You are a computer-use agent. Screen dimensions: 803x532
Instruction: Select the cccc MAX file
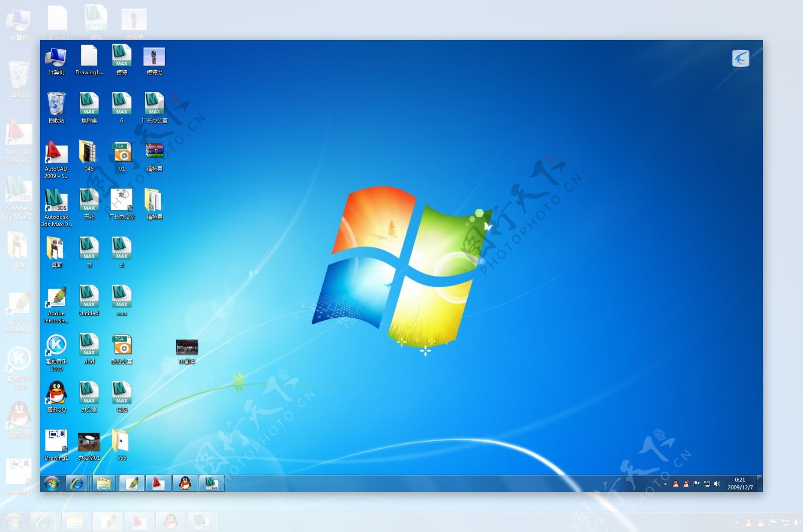(x=121, y=301)
